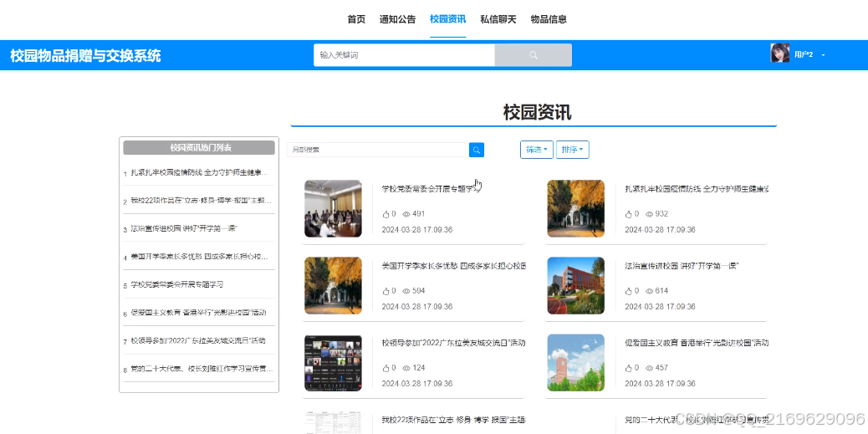Click like icon on 美国开学季 card
This screenshot has height=434, width=868.
coord(385,291)
